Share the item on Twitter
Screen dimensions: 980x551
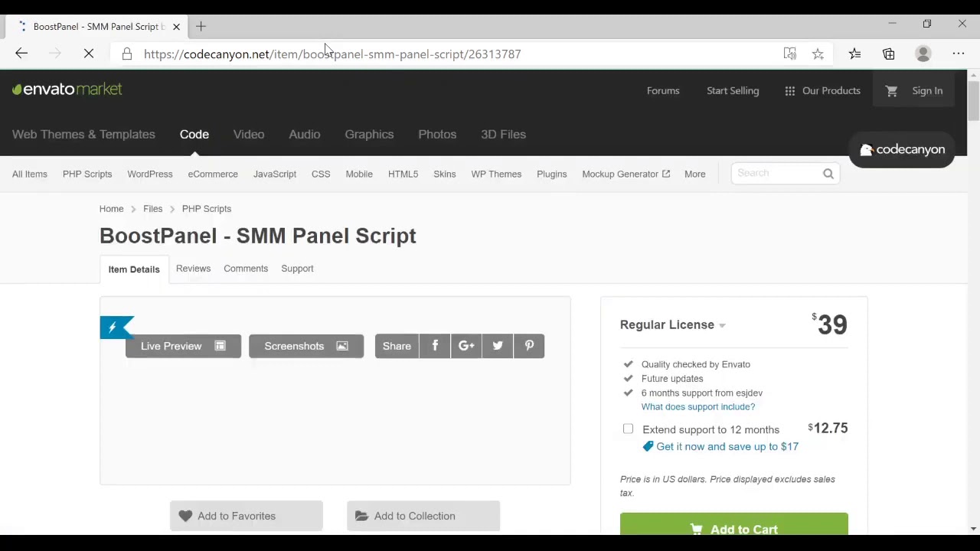(x=498, y=346)
